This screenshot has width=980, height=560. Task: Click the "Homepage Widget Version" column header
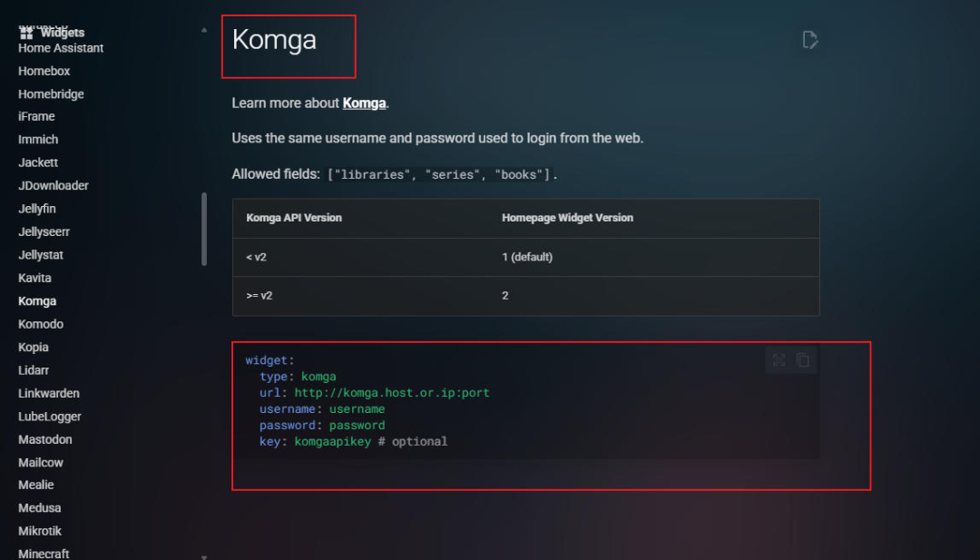(x=567, y=218)
